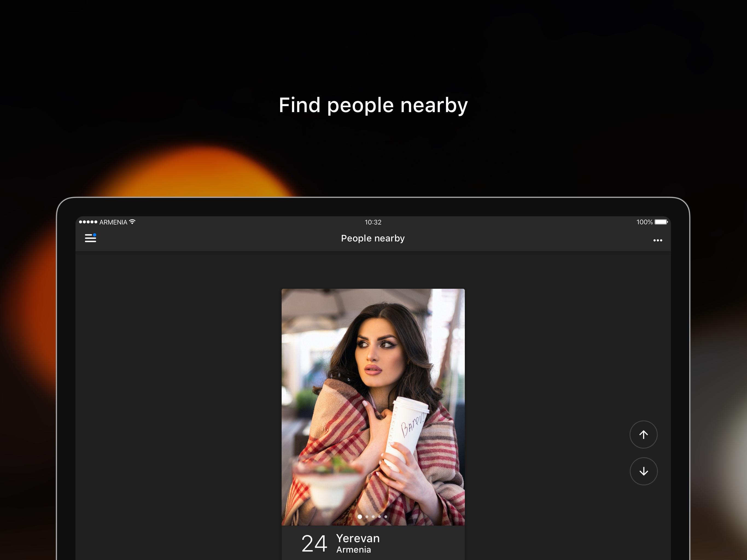The width and height of the screenshot is (747, 560).
Task: Select the fourth photo indicator dot
Action: coord(379,517)
